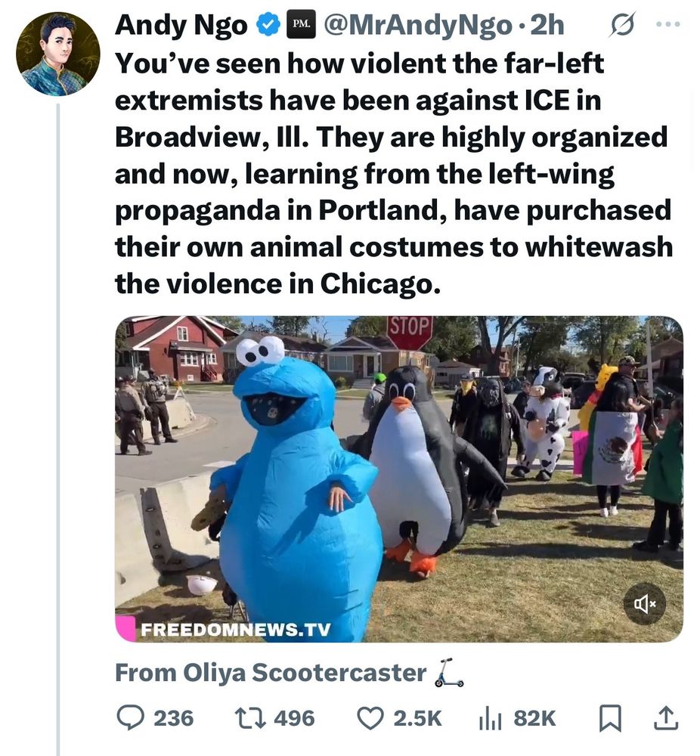
Task: Open the share arrow icon
Action: [x=666, y=718]
